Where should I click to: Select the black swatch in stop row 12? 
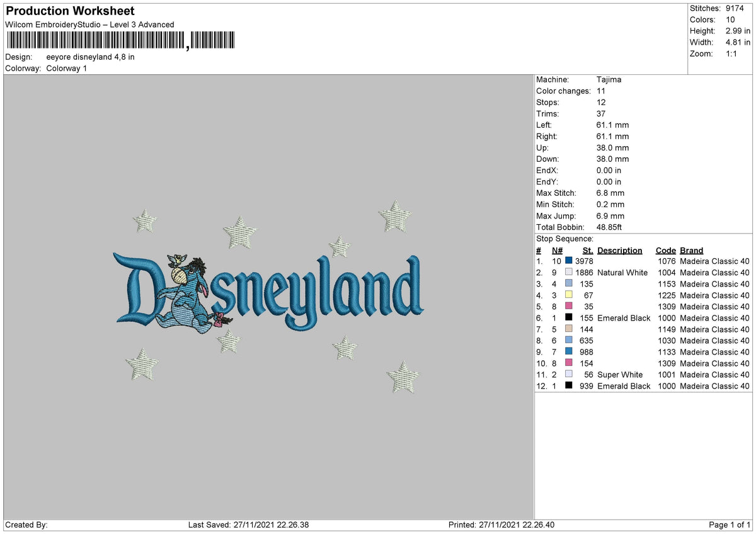[x=569, y=385]
